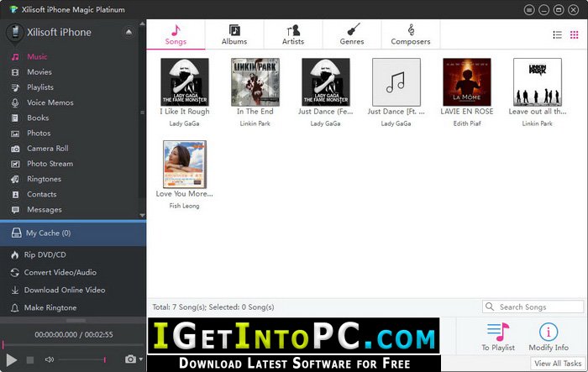This screenshot has height=372, width=588.
Task: Start playback with the play button
Action: pos(11,360)
